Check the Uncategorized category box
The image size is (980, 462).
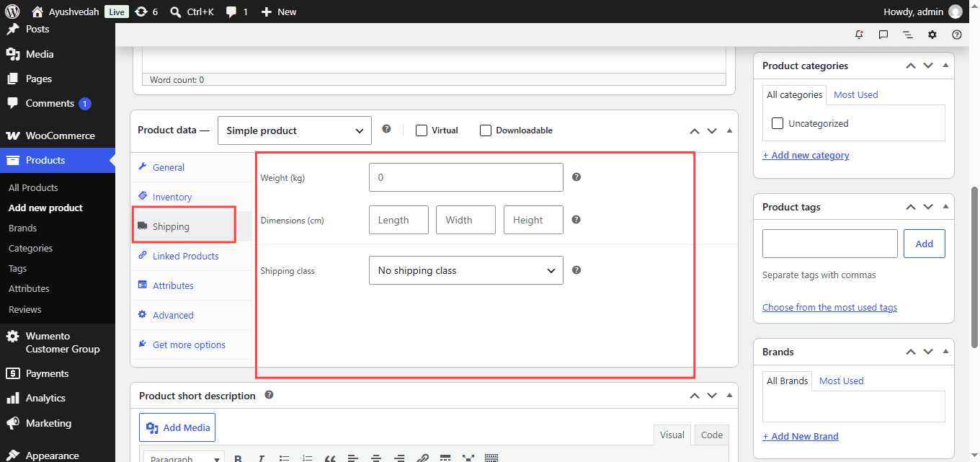[778, 123]
